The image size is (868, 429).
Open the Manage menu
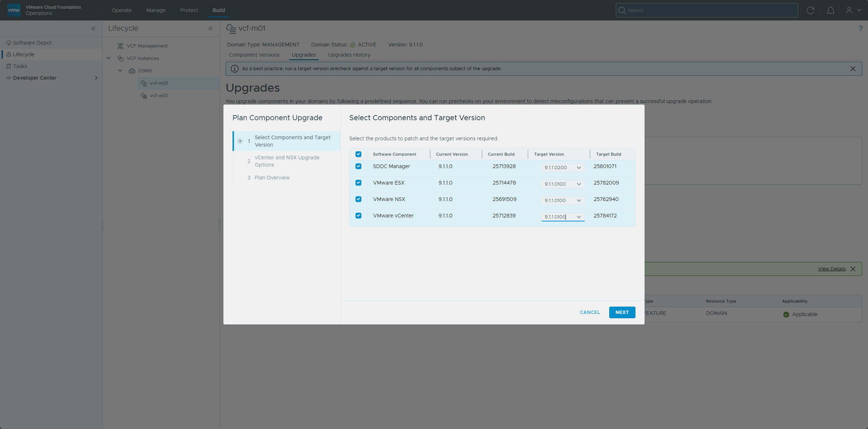(156, 10)
